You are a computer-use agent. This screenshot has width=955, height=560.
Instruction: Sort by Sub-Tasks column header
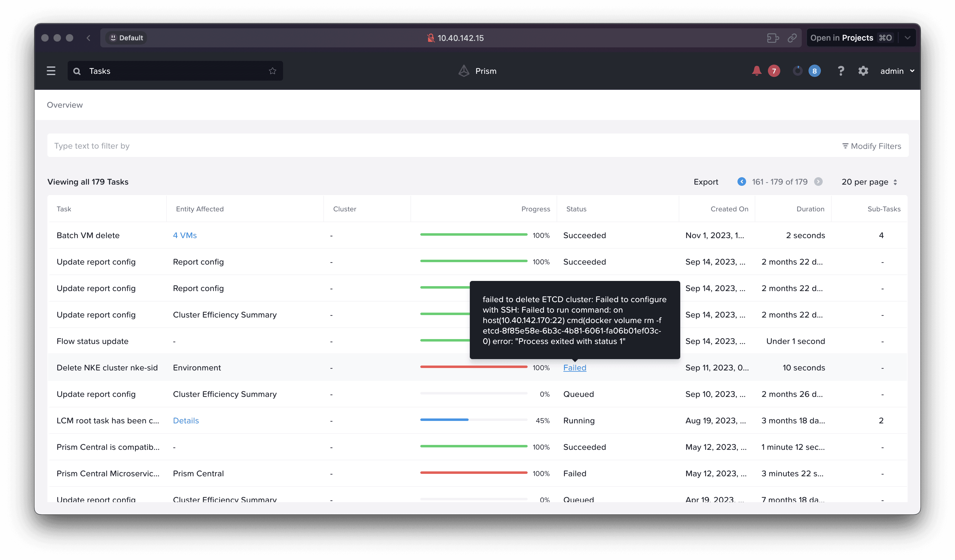pos(884,209)
